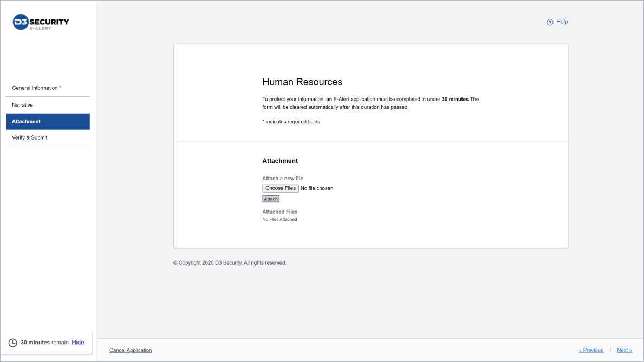Click the 'Attach a new file' label
644x362 pixels.
coord(283,179)
